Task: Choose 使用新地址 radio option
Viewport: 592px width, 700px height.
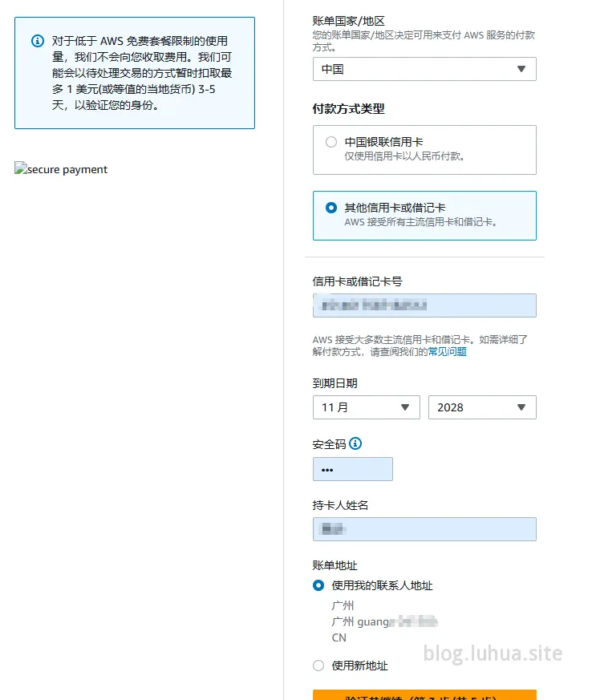Action: [318, 666]
